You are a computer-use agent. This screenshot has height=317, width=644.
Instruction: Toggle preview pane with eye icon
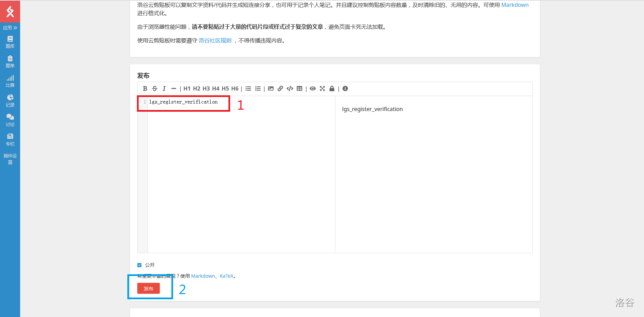click(x=313, y=88)
